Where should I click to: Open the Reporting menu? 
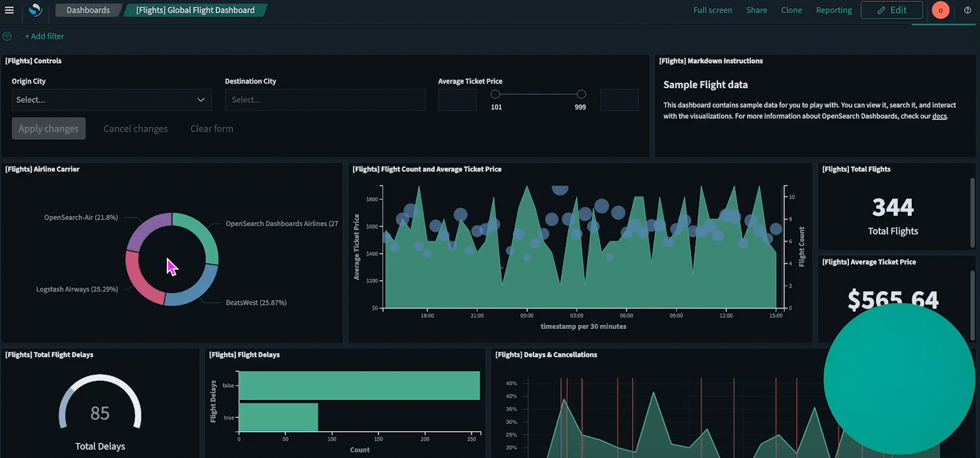click(x=834, y=10)
